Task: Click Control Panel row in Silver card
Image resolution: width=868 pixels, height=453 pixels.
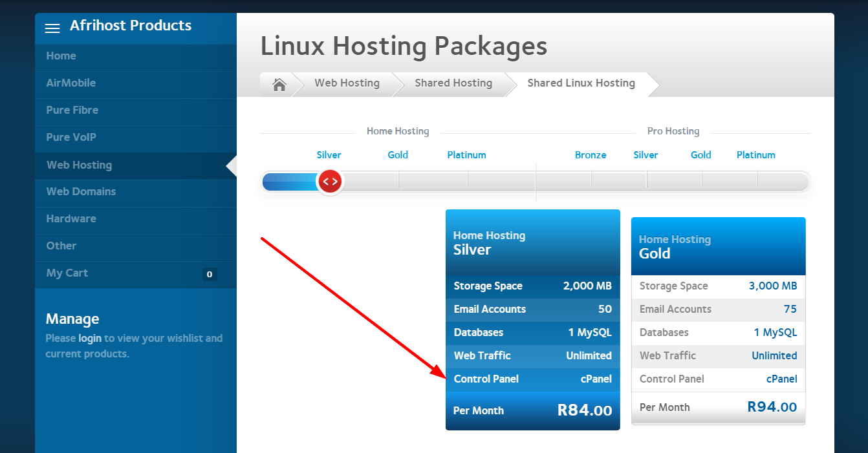Action: [x=533, y=379]
